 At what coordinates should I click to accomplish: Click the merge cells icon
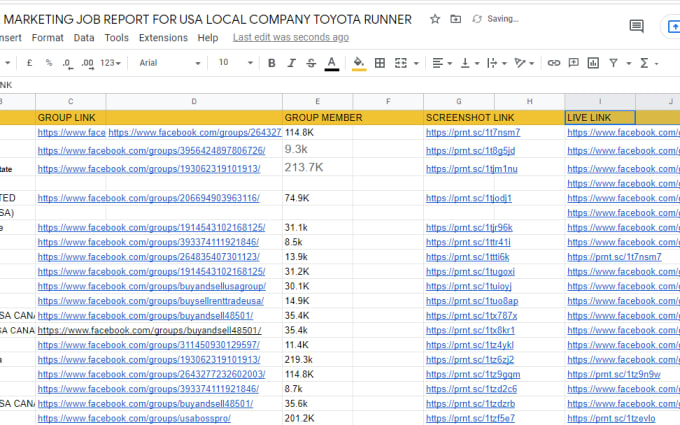tap(401, 63)
